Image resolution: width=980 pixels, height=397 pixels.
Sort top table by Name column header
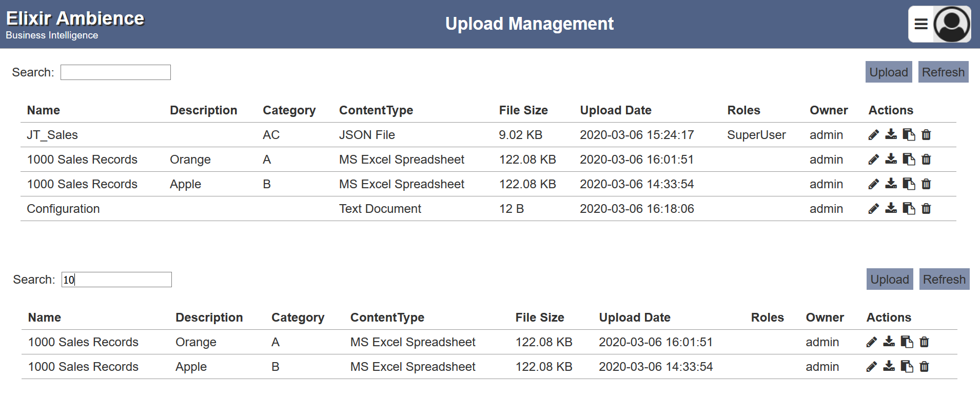coord(44,110)
